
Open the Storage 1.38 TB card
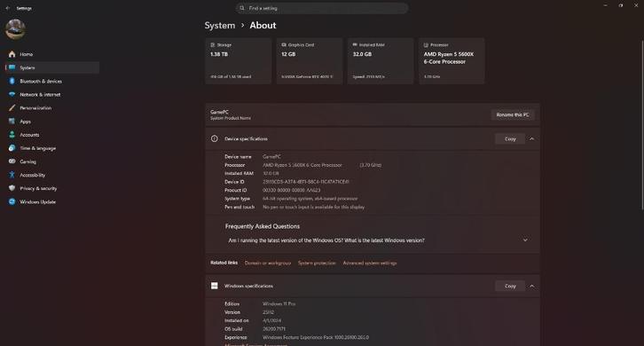[239, 61]
